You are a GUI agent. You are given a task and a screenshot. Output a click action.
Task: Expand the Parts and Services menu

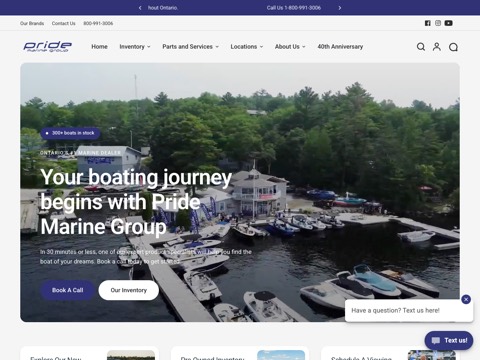click(191, 47)
